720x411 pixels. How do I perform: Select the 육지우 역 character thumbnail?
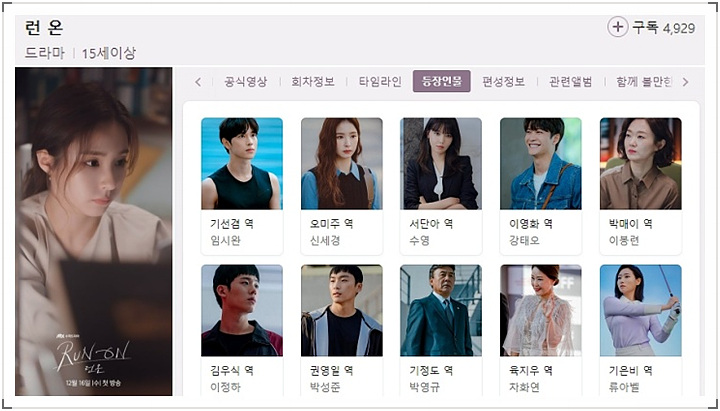pos(540,310)
